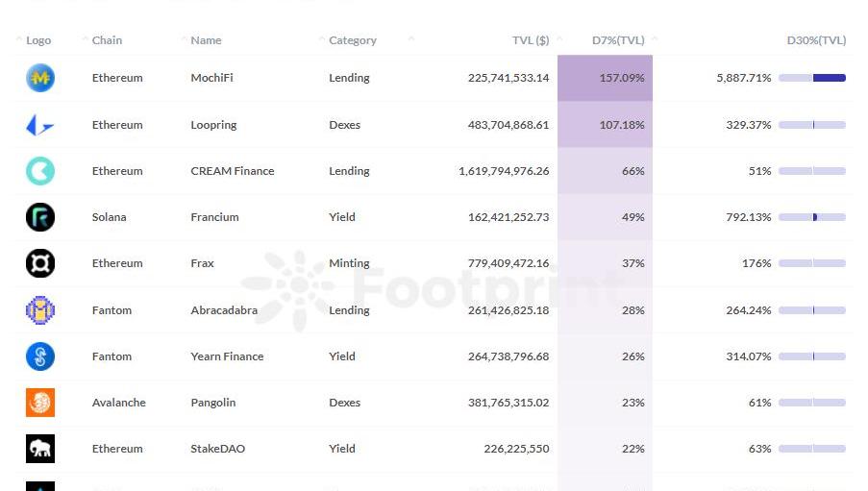Sort by D30%(TVL) column header
The height and width of the screenshot is (491, 868).
point(816,40)
